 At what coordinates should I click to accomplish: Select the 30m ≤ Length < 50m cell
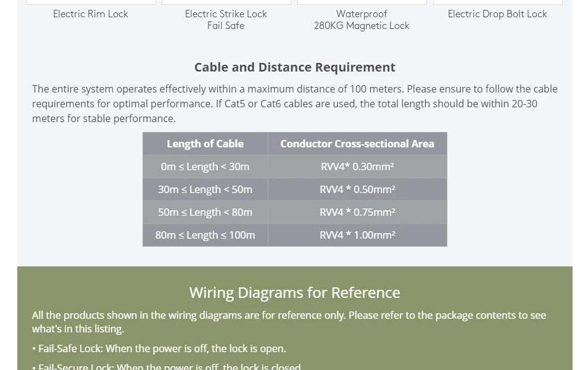point(205,189)
